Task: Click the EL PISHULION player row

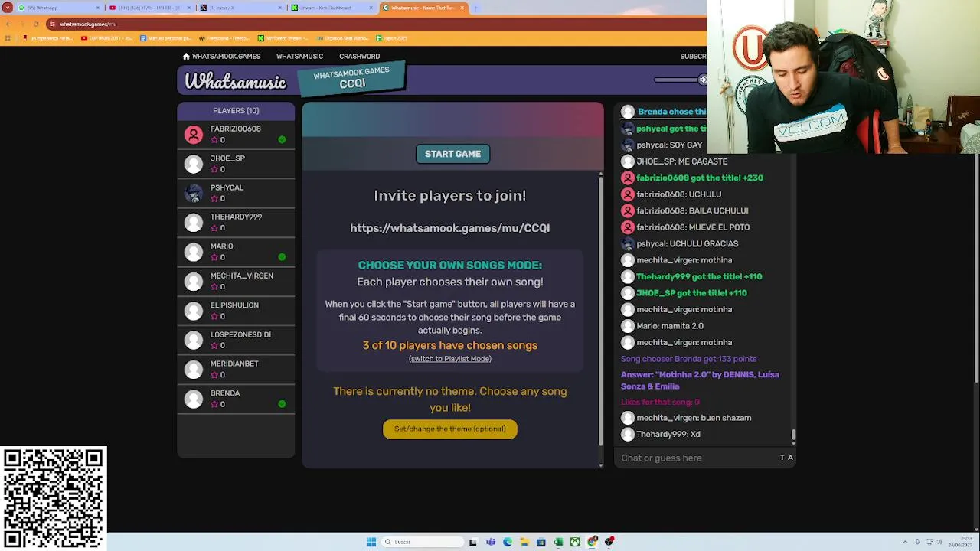Action: [x=236, y=311]
